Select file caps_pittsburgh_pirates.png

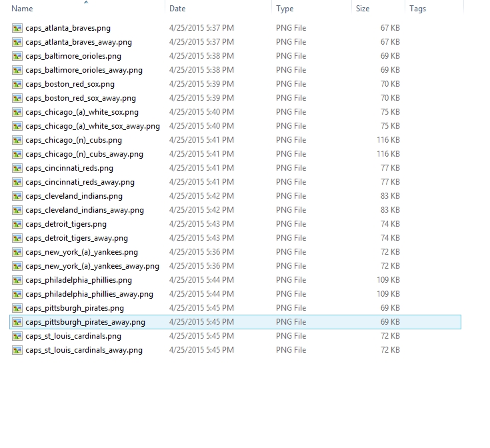tap(75, 308)
